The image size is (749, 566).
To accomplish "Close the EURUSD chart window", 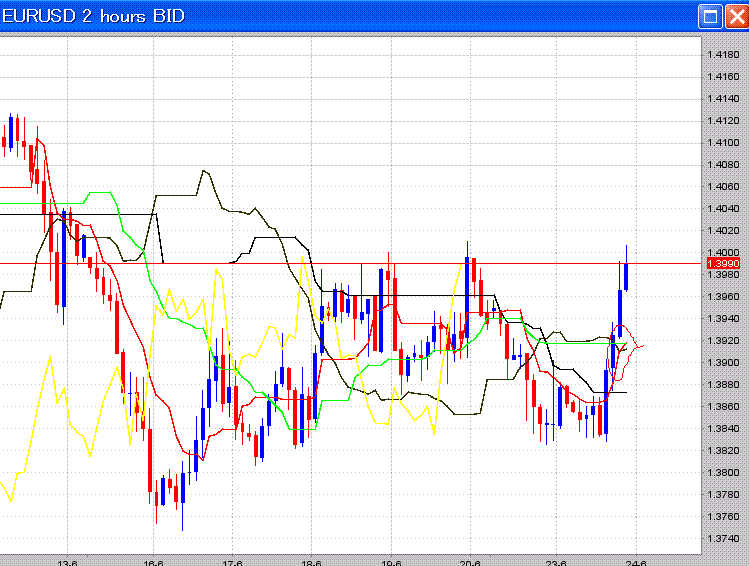I will (735, 16).
